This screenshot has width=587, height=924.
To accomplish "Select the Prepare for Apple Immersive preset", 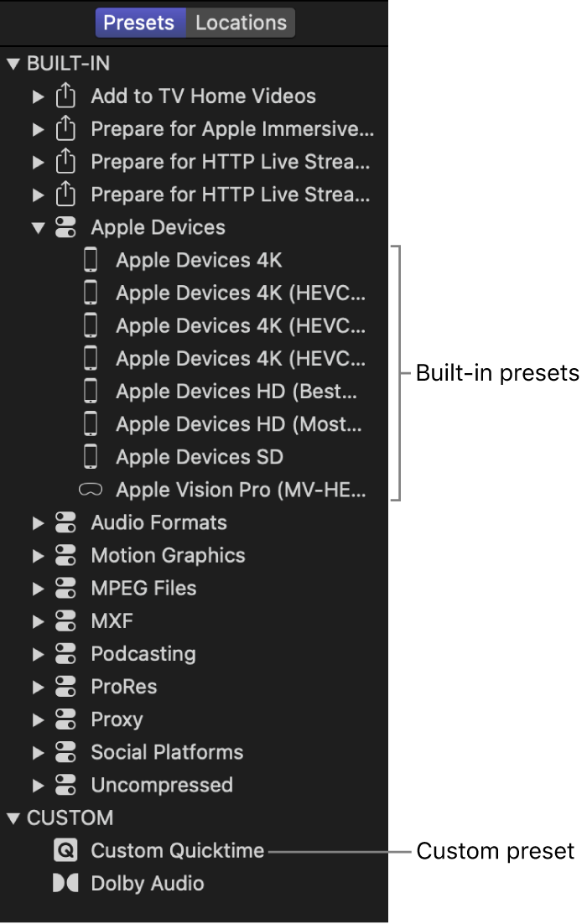I will [232, 129].
